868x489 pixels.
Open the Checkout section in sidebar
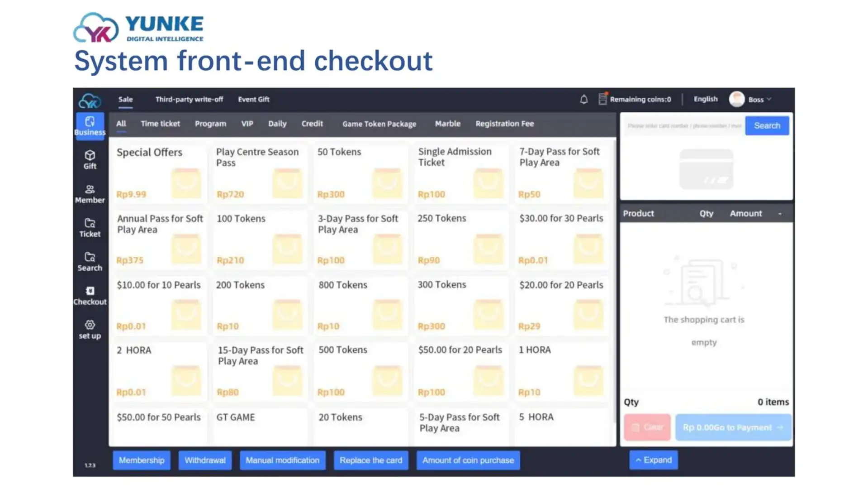90,296
